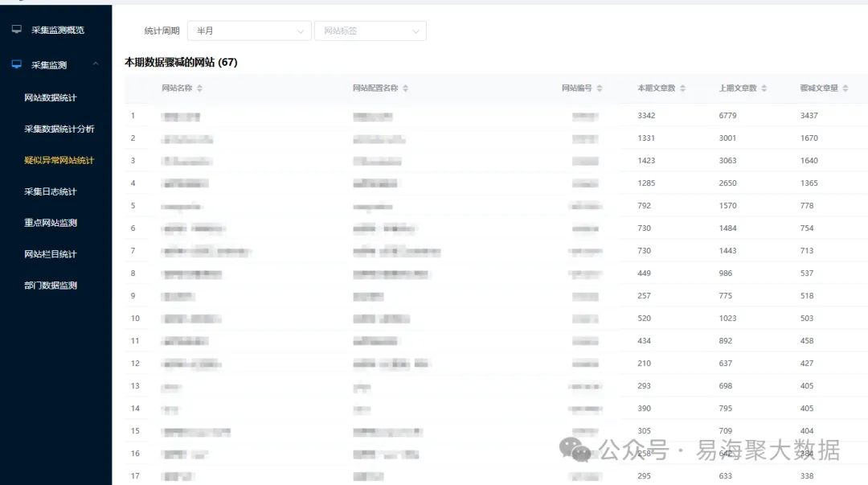Click the 本期文章数 column header
This screenshot has height=485, width=868.
(657, 88)
